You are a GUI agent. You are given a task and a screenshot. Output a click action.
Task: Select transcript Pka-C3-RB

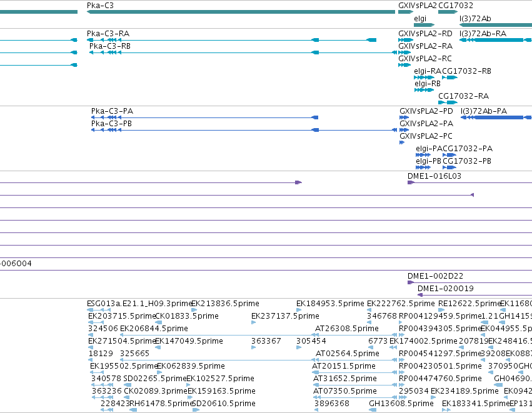point(243,52)
